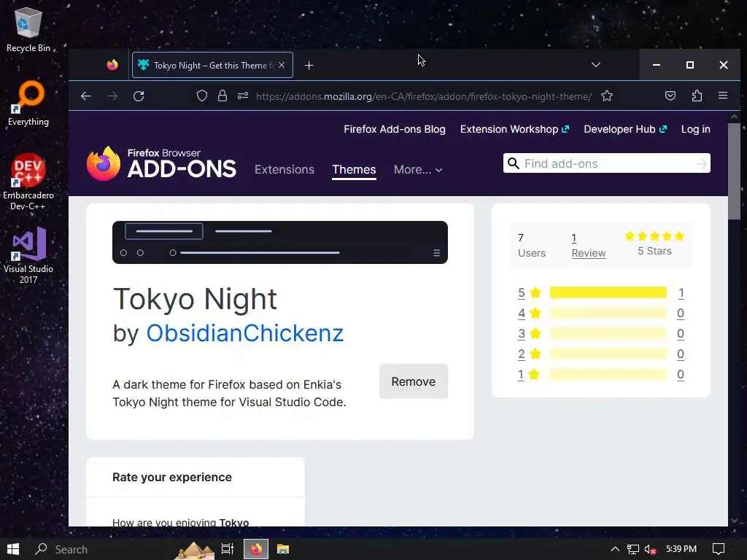Viewport: 747px width, 560px height.
Task: Select the Tokyo Night browser tab
Action: [x=212, y=65]
